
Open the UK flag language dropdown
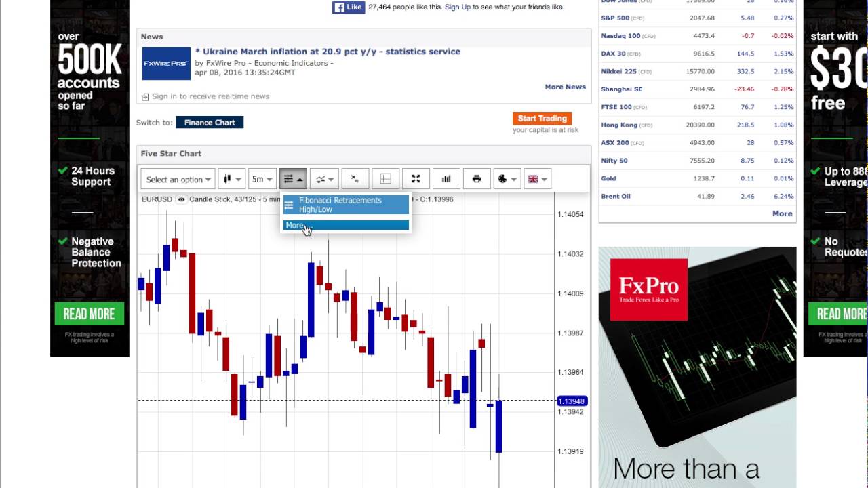(x=537, y=179)
